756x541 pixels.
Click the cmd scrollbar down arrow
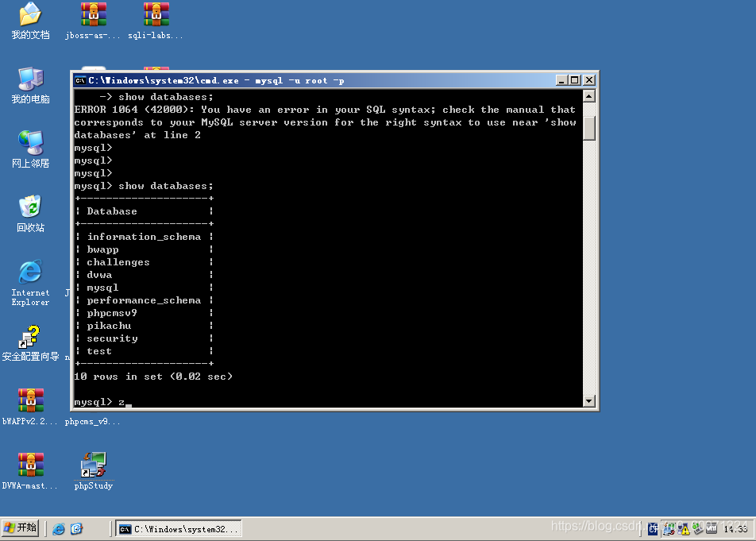[x=588, y=400]
